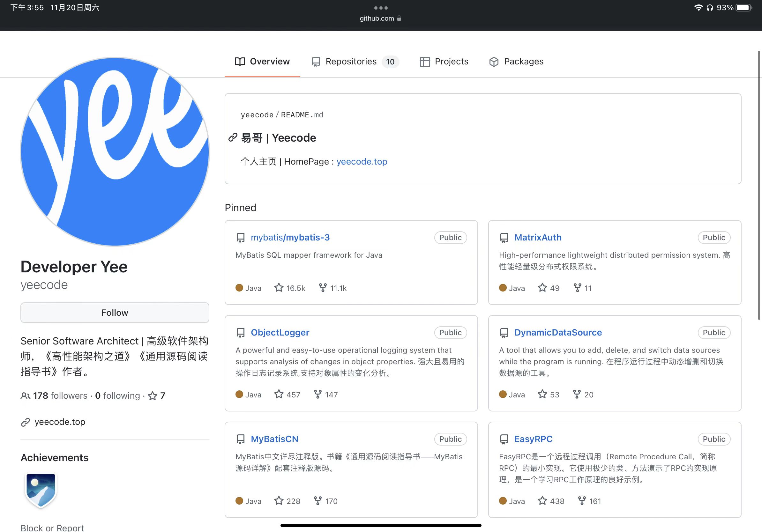
Task: View the 0 following list
Action: pyautogui.click(x=117, y=395)
